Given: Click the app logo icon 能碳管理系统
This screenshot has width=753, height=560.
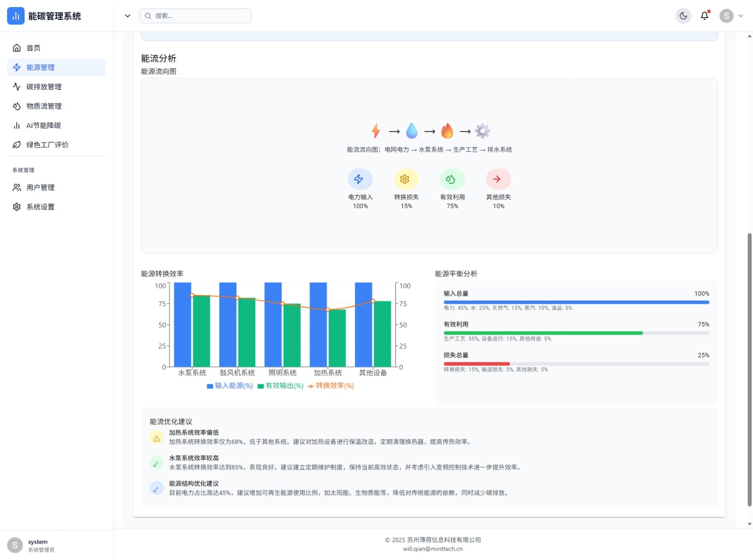Looking at the screenshot, I should 16,16.
